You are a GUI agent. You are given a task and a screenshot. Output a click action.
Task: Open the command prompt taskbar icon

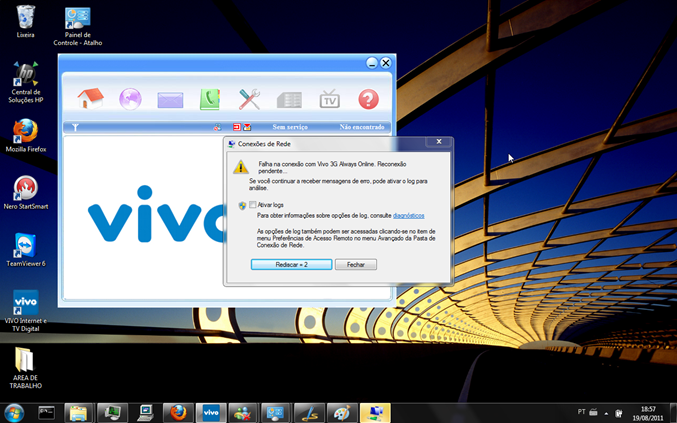46,413
